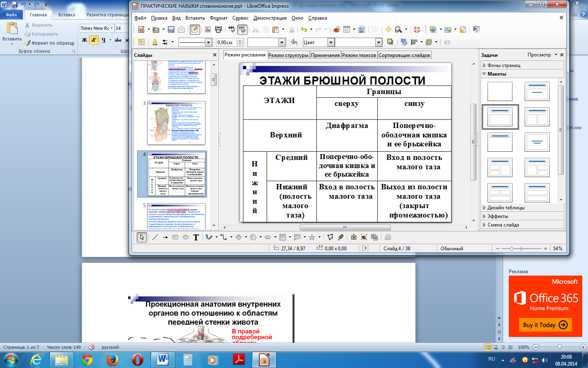Viewport: 588px width, 368px height.
Task: Select the arrow Selection tool in drawing toolbar
Action: point(142,237)
